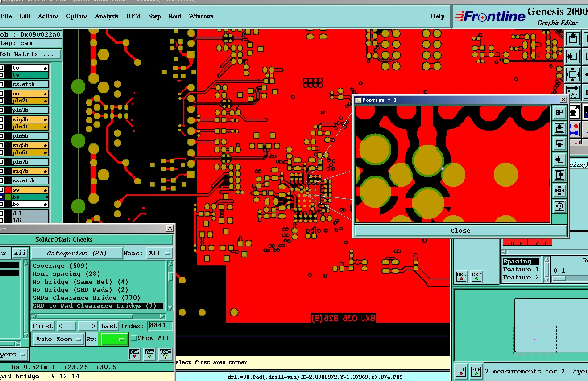Go to next result with ---> button

coord(87,326)
